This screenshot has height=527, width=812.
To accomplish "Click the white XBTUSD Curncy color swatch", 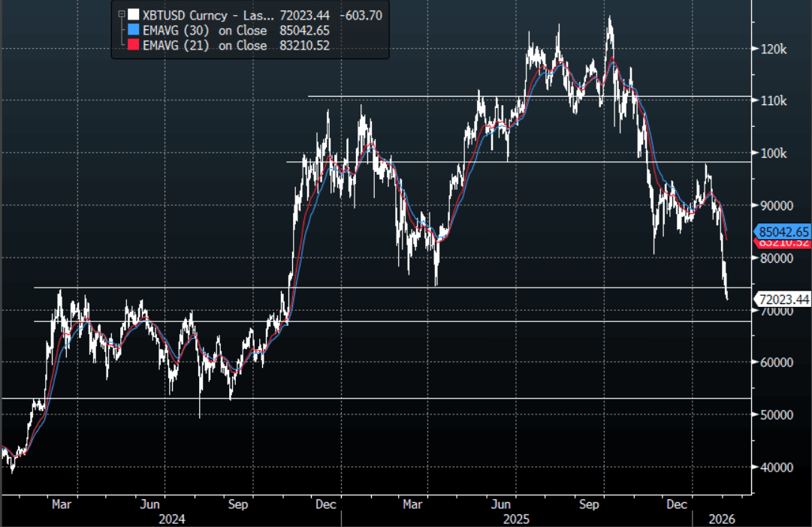I will tap(134, 14).
